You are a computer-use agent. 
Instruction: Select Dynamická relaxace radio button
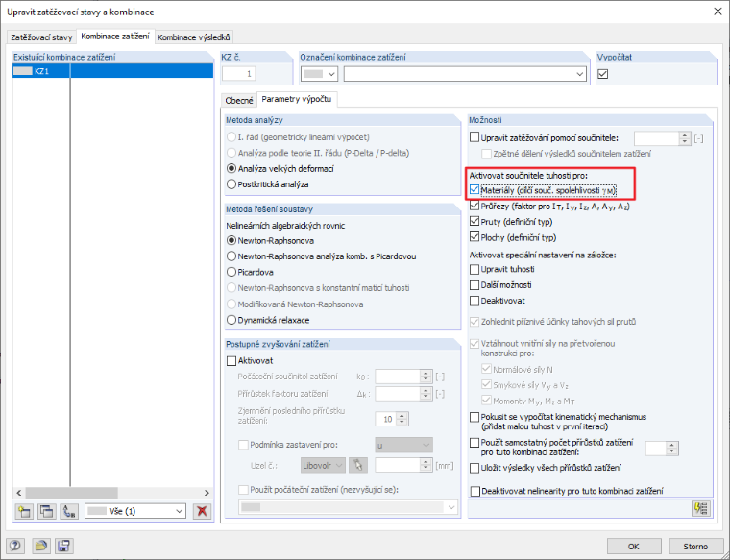(231, 320)
